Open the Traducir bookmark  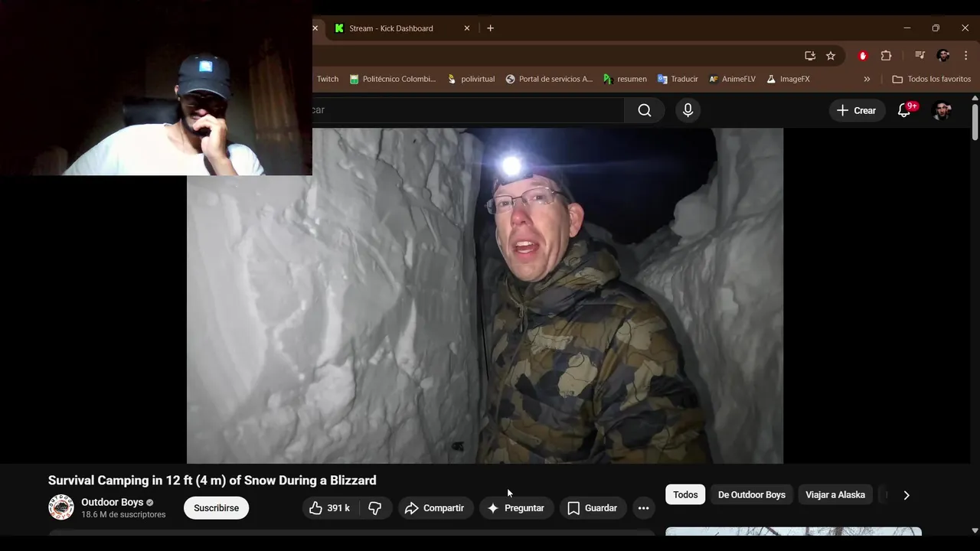tap(678, 79)
